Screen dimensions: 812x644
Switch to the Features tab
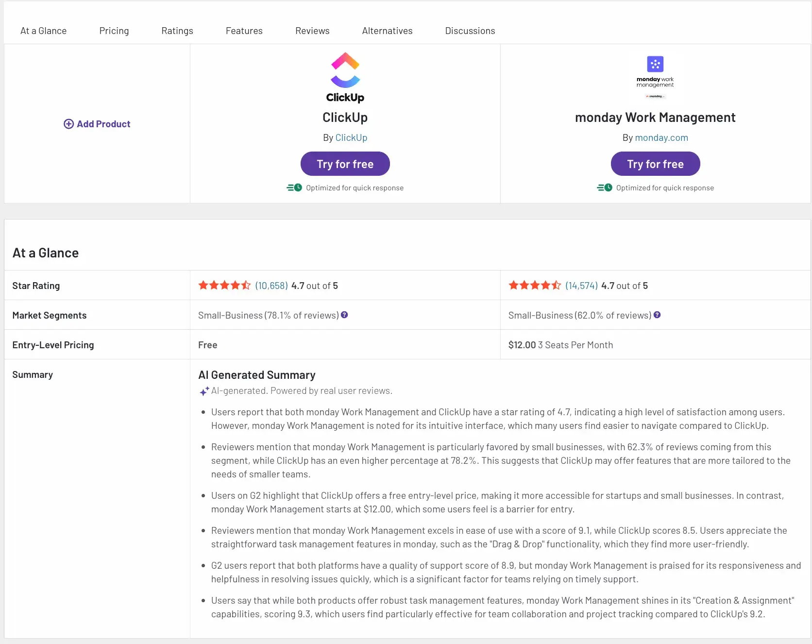tap(244, 30)
